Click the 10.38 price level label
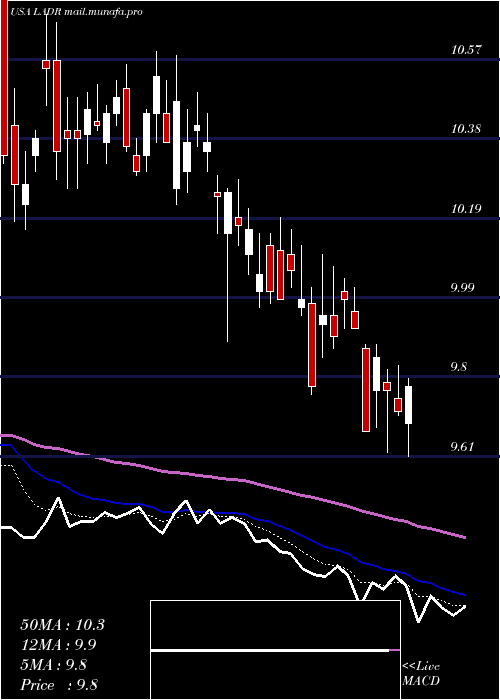This screenshot has width=500, height=700. (466, 129)
